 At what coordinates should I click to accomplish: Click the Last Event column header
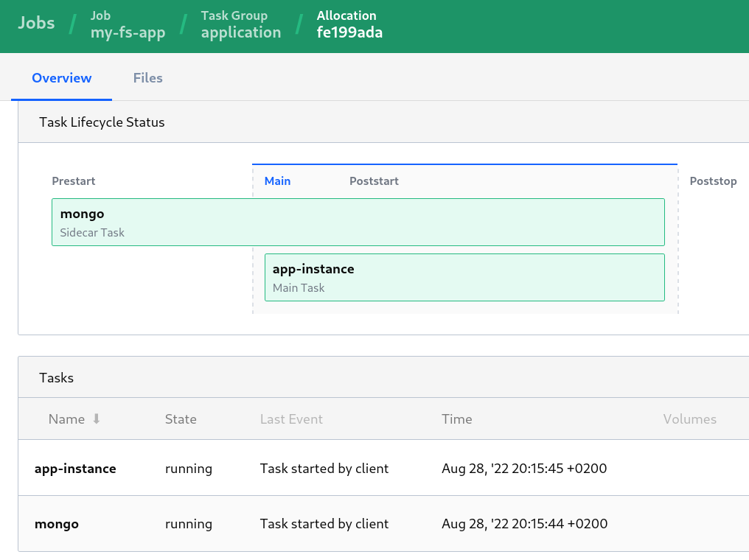click(291, 419)
